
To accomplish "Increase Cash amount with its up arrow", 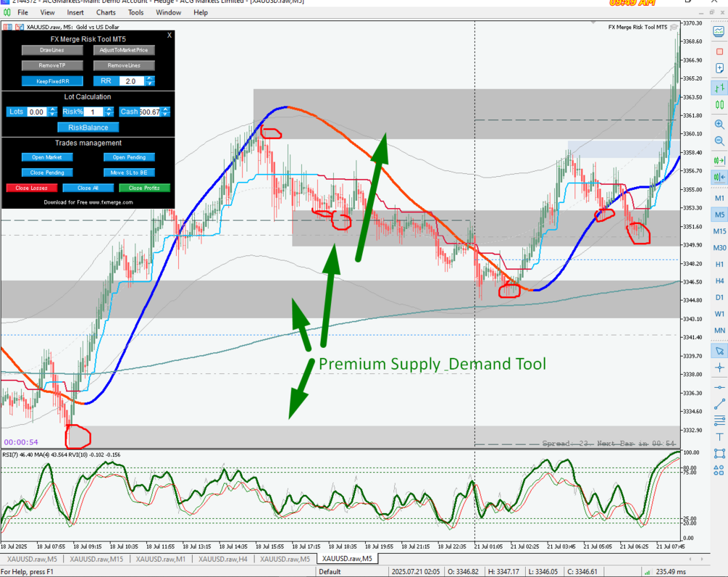I will pyautogui.click(x=166, y=109).
